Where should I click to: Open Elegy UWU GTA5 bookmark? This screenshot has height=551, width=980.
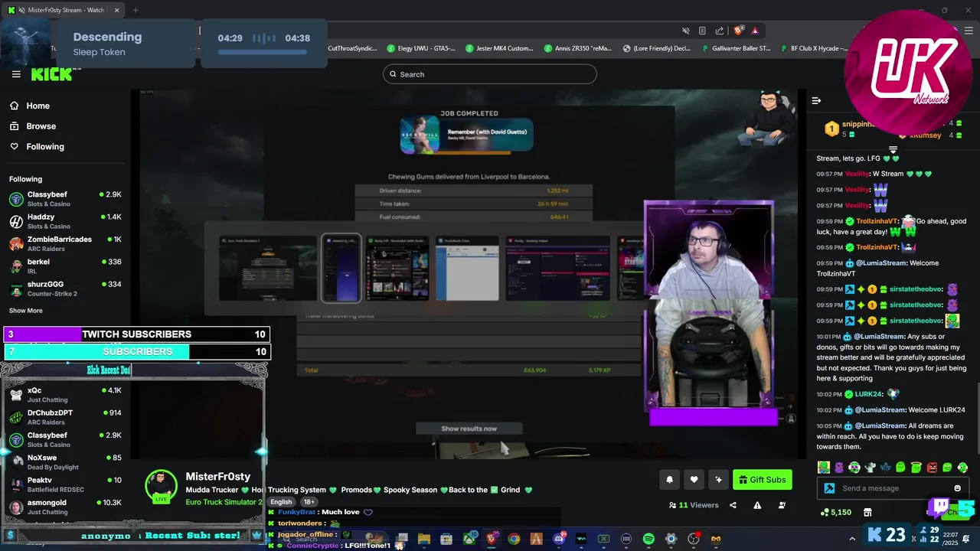pyautogui.click(x=421, y=48)
